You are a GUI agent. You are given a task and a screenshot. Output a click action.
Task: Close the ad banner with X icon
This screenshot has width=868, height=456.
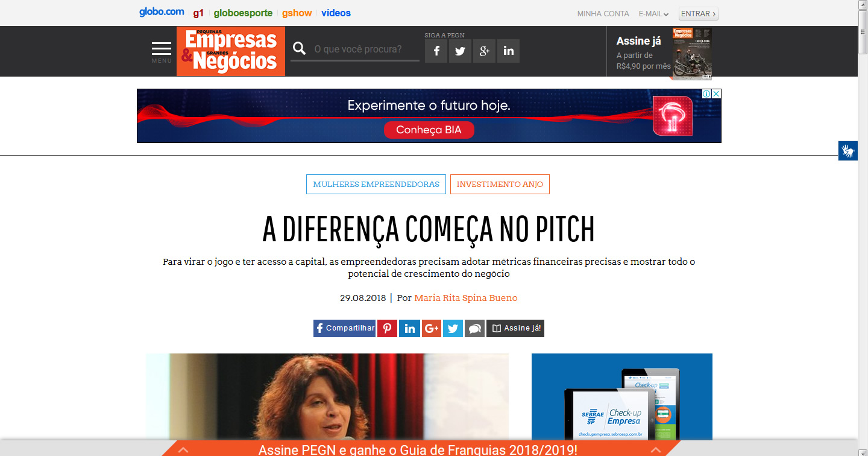pos(716,94)
